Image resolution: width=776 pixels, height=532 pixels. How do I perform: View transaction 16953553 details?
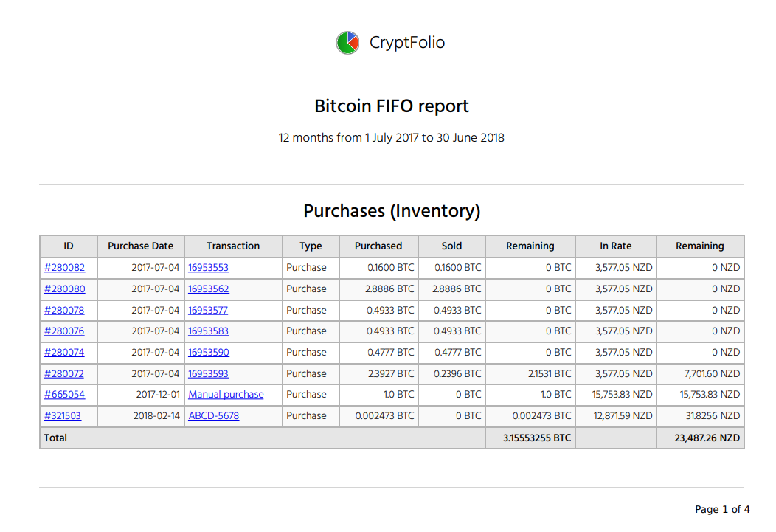pos(209,268)
